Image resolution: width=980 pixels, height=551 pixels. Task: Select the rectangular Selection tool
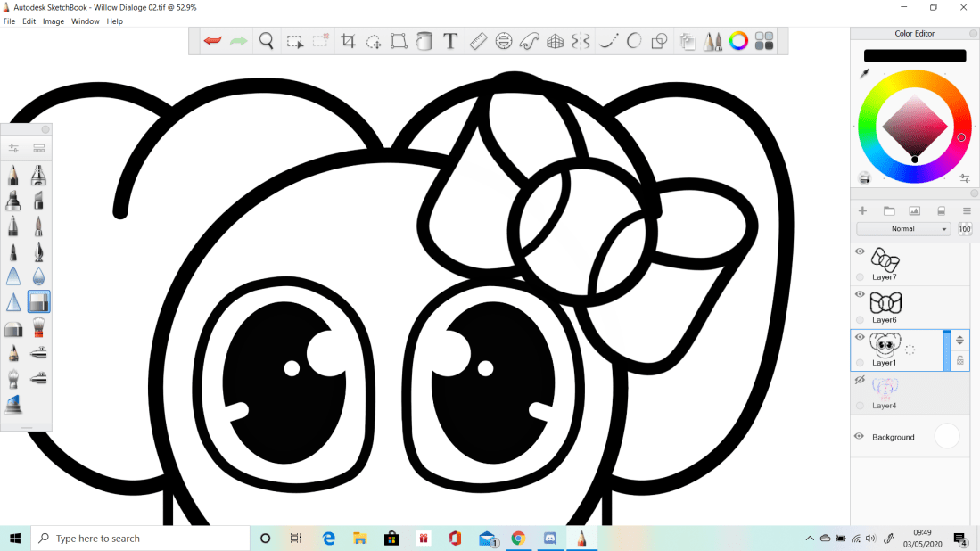294,41
